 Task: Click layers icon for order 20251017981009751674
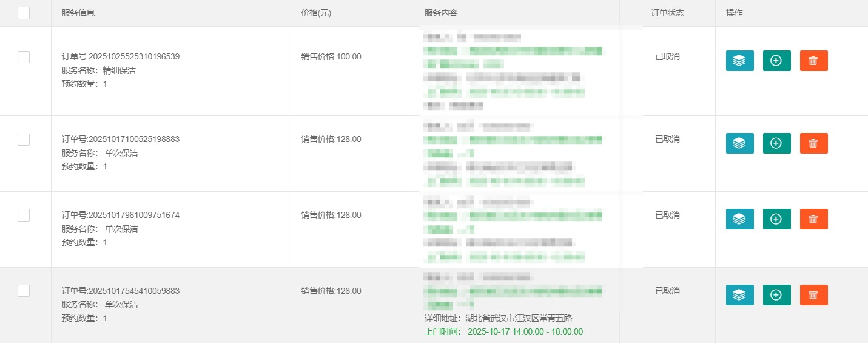(x=739, y=219)
